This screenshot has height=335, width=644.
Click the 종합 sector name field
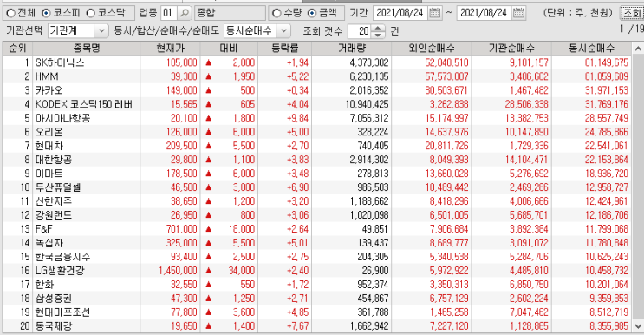(x=230, y=13)
